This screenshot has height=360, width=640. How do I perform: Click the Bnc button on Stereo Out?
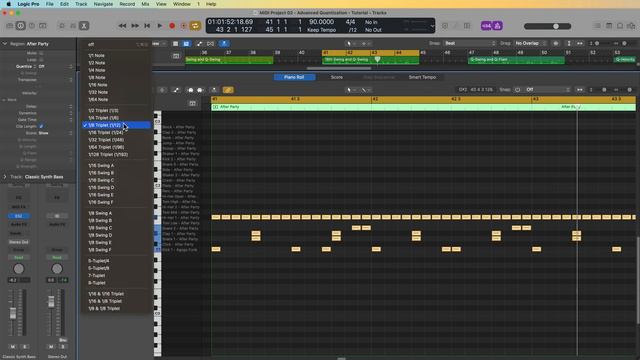[62, 340]
